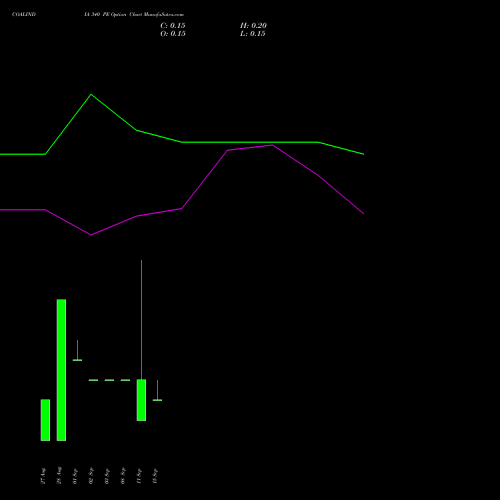
Task: Click the 'H: 0.20' high value
Action: coord(253,26)
